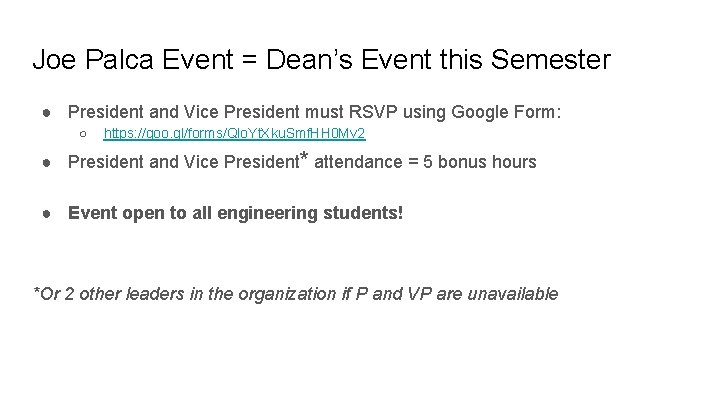Open the goo.gl Google Form link

click(x=234, y=133)
